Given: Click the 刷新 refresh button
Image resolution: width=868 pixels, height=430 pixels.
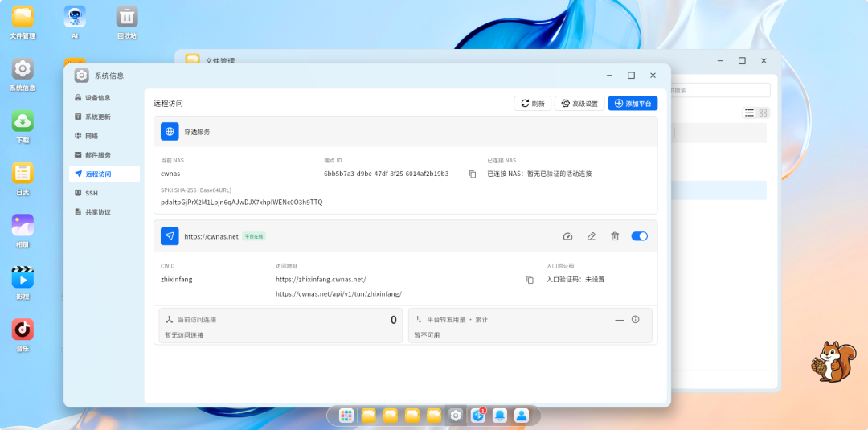Looking at the screenshot, I should 533,104.
